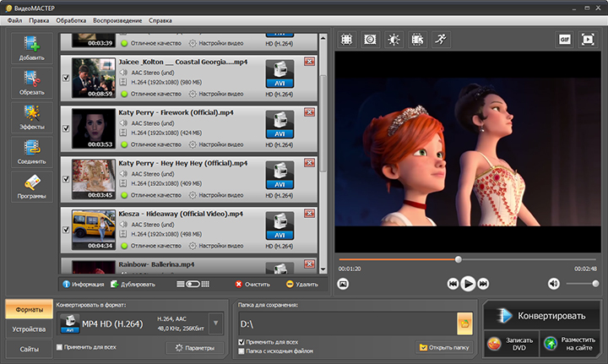Click the snapshot icon below the preview
This screenshot has width=608, height=364.
[344, 284]
